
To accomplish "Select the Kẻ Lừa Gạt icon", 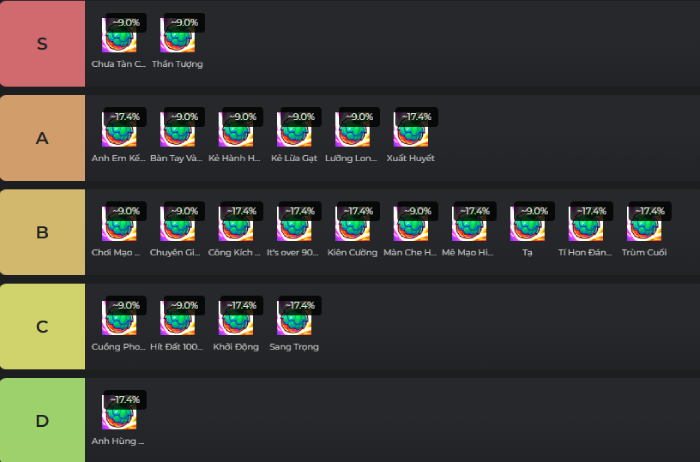I will (294, 131).
